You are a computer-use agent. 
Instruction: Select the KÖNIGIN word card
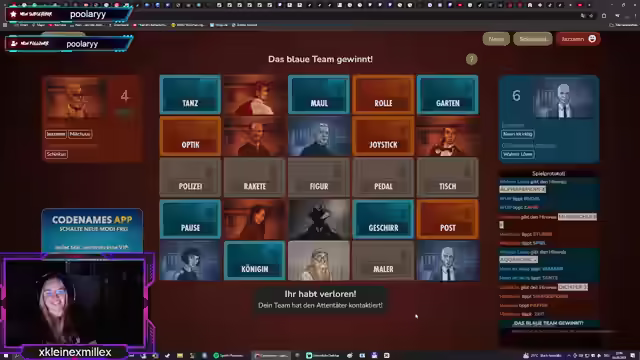coord(255,260)
